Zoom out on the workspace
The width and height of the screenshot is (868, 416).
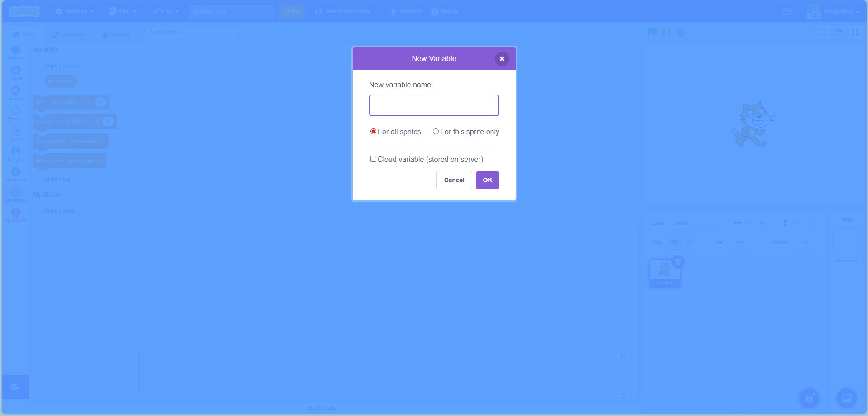(x=623, y=376)
